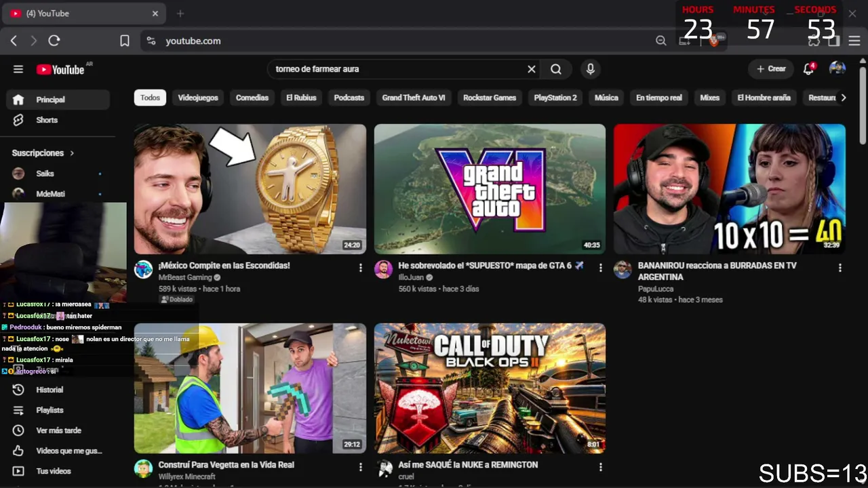Open the Saiks subscription channel

tap(58, 174)
